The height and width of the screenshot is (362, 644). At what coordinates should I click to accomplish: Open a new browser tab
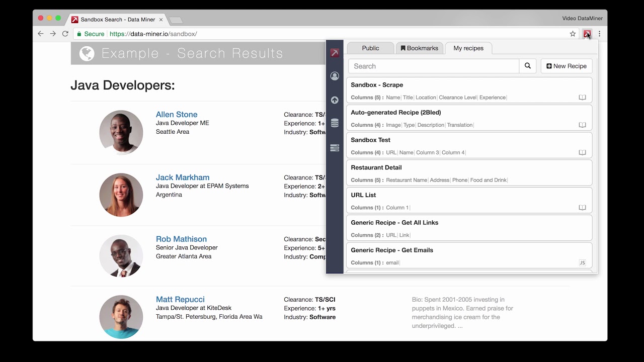175,20
